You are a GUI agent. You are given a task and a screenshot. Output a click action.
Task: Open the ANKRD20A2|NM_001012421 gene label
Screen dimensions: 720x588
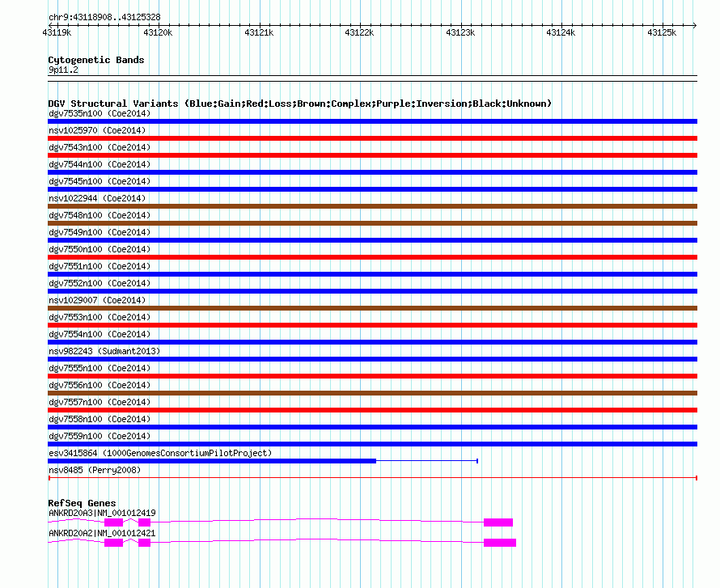point(102,533)
